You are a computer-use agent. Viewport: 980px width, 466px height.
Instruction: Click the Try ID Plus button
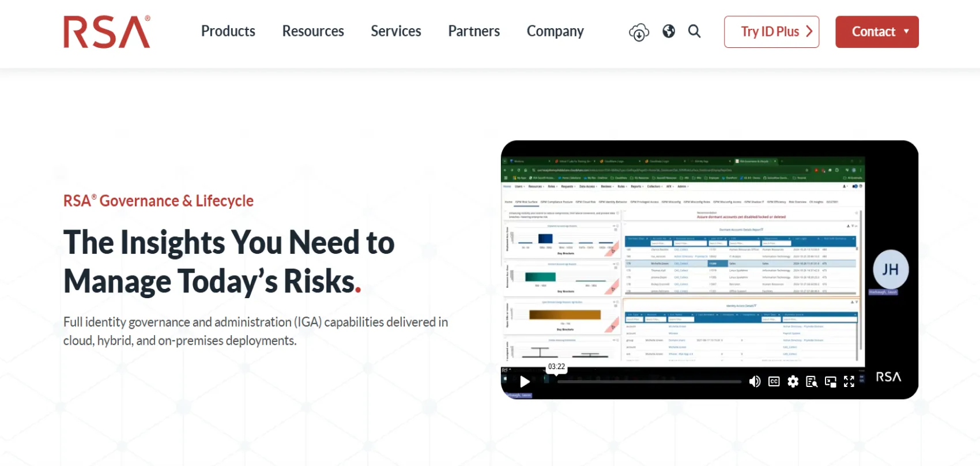tap(771, 32)
